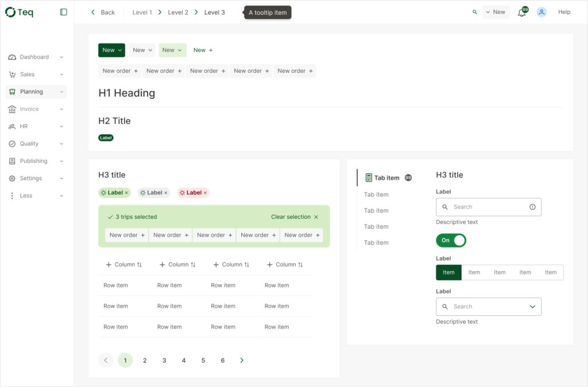This screenshot has width=588, height=387.
Task: Click the Back button
Action: point(103,12)
